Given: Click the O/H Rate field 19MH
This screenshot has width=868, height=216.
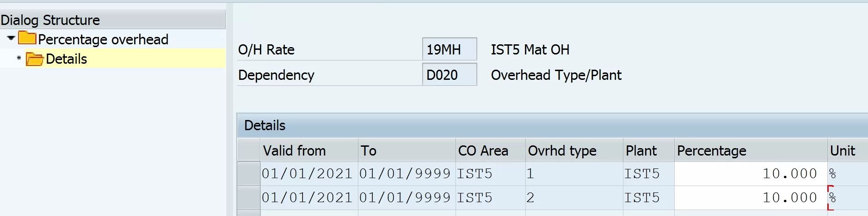Looking at the screenshot, I should point(449,49).
